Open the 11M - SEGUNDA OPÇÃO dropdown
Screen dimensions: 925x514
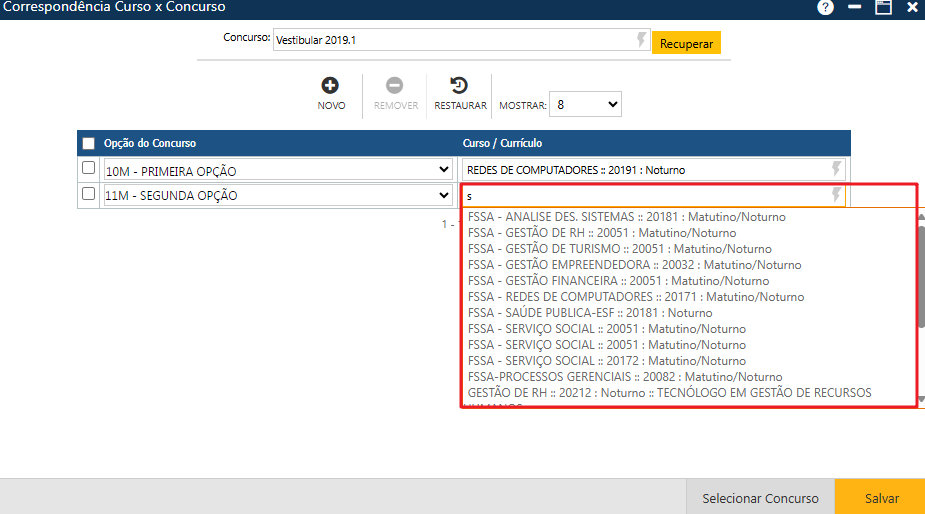coord(277,195)
